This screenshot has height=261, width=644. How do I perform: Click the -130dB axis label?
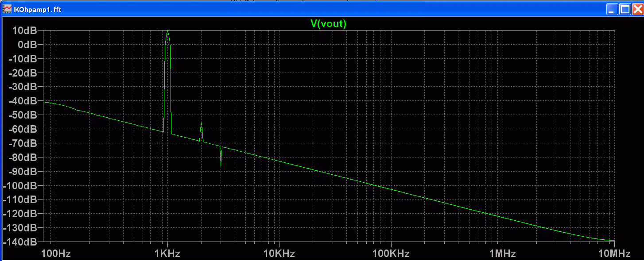(21, 228)
